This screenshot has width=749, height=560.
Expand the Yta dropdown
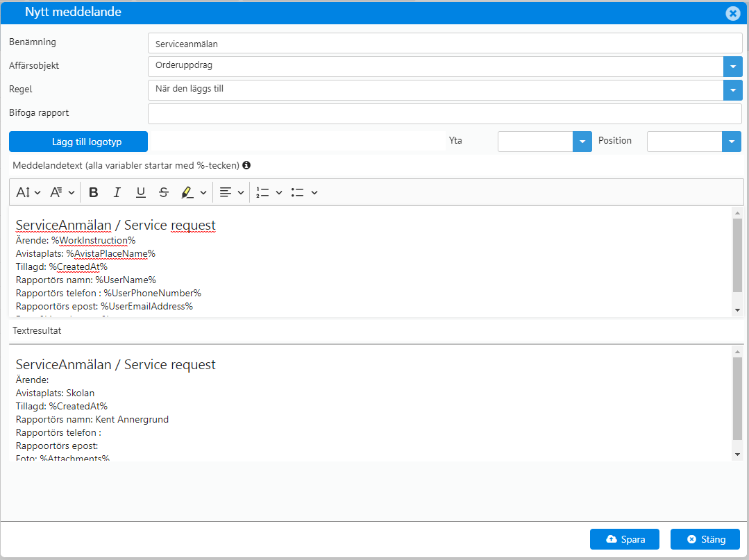pos(582,142)
